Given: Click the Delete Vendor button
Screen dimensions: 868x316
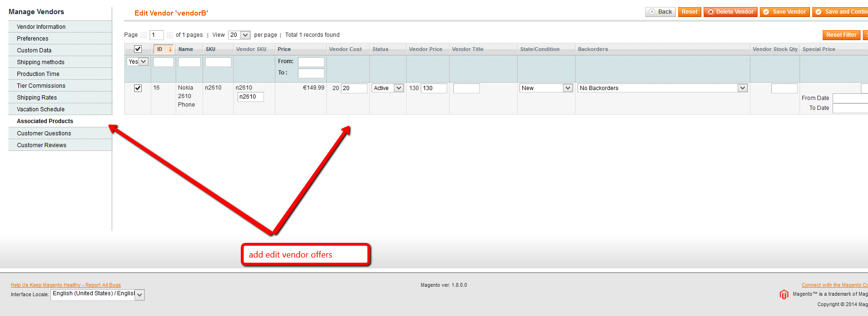Looking at the screenshot, I should 730,12.
